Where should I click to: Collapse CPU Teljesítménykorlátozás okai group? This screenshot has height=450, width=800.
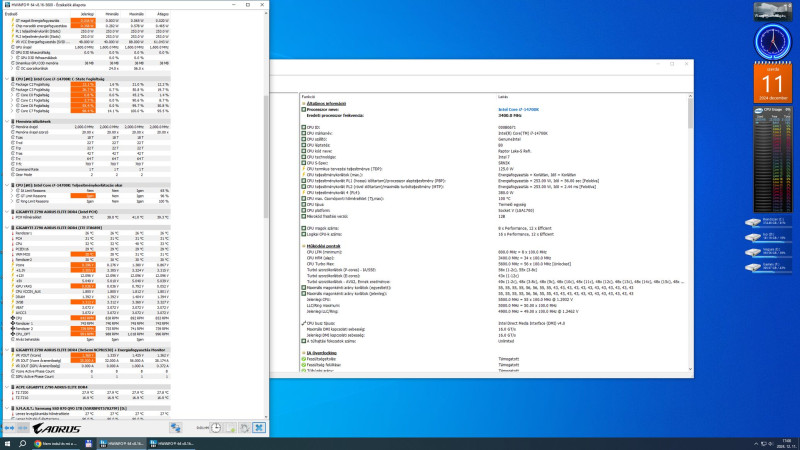[7, 185]
